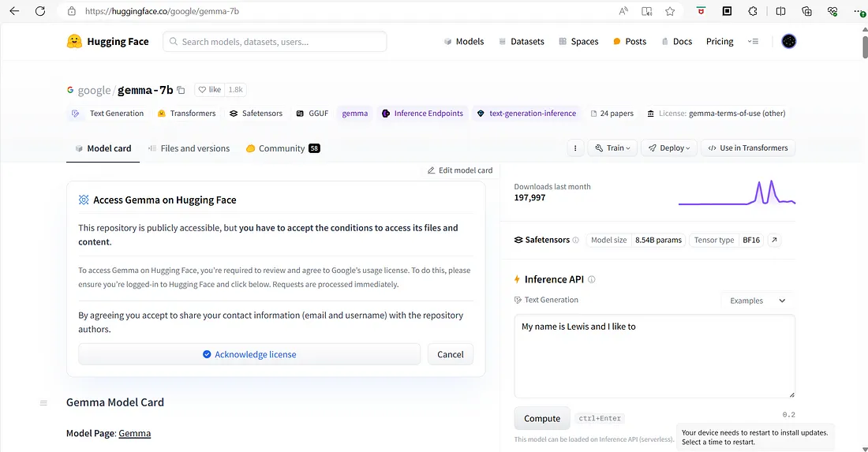Click the Compute button
Viewport: 868px width, 452px height.
pos(542,419)
